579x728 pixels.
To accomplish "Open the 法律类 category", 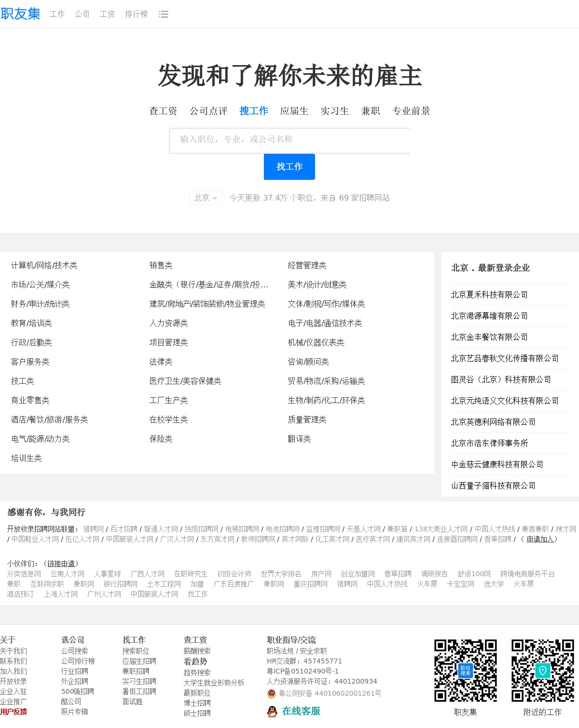I will [x=161, y=362].
